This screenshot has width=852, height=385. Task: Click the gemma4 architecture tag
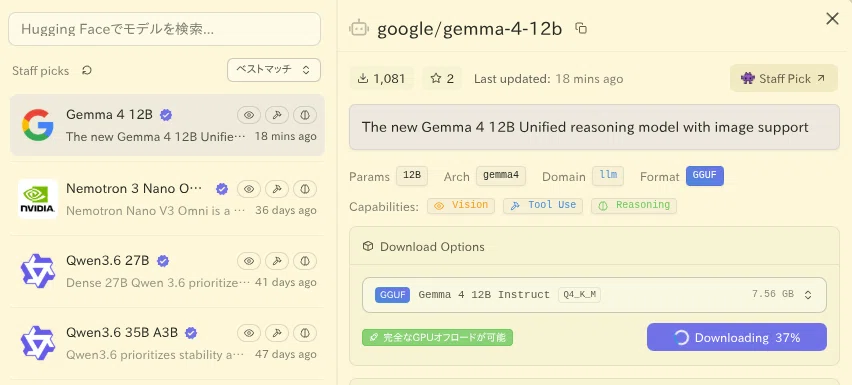pos(500,176)
